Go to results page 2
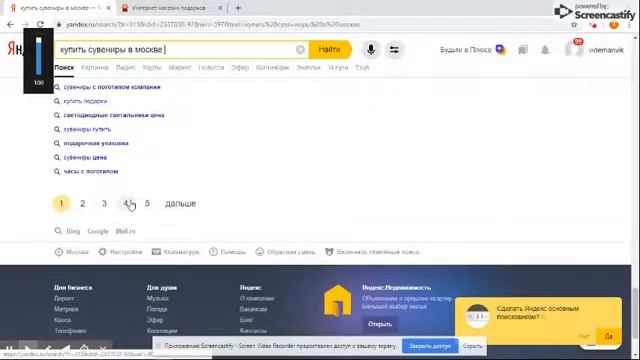 83,203
